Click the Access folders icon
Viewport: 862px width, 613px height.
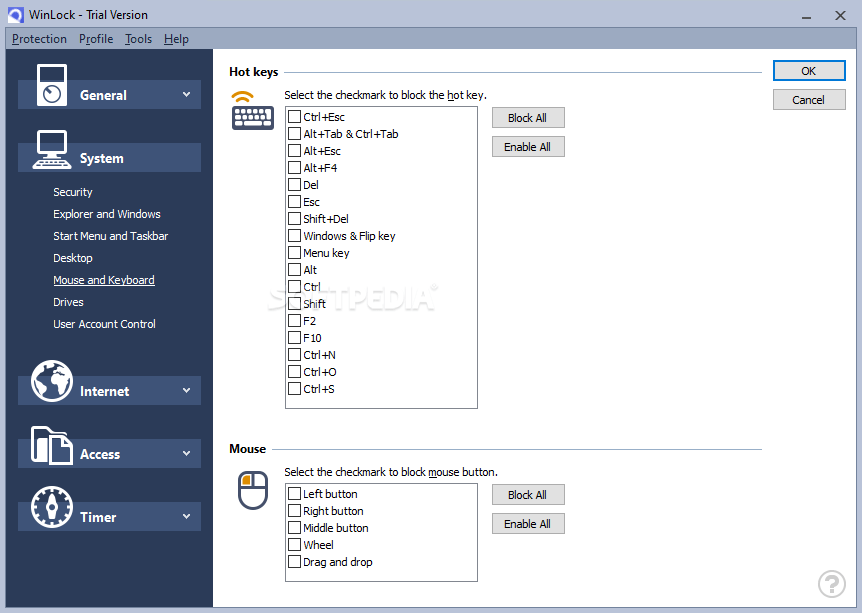tap(51, 445)
